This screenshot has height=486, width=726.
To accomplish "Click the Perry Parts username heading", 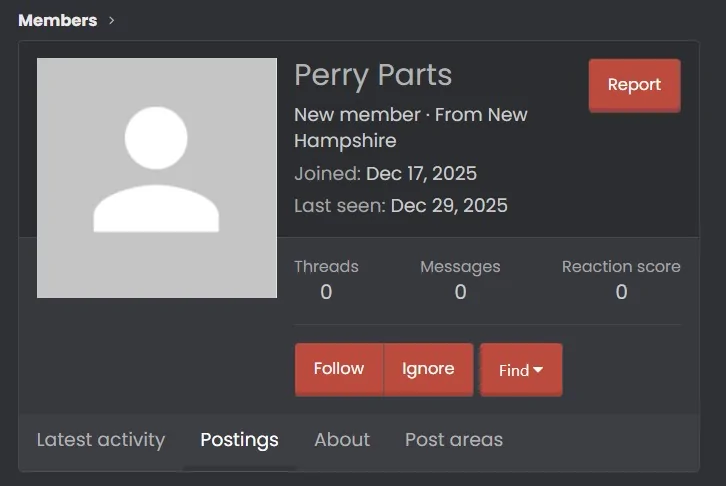I will coord(373,75).
